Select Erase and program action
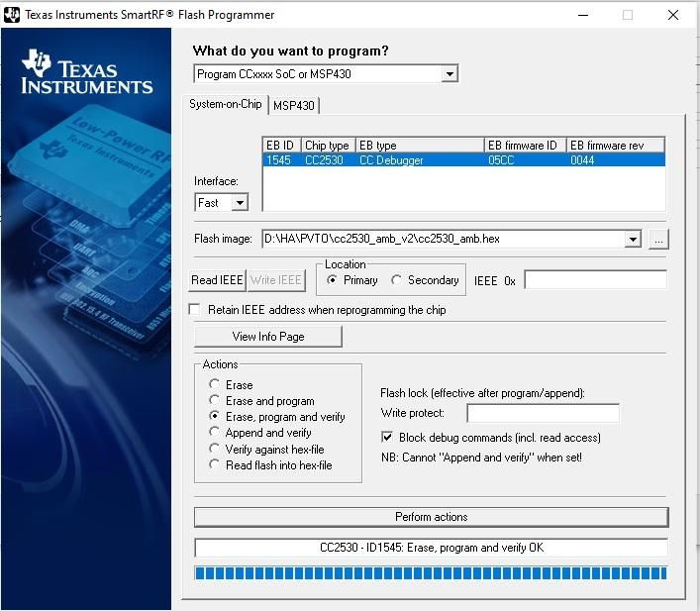Image resolution: width=700 pixels, height=611 pixels. pos(214,400)
